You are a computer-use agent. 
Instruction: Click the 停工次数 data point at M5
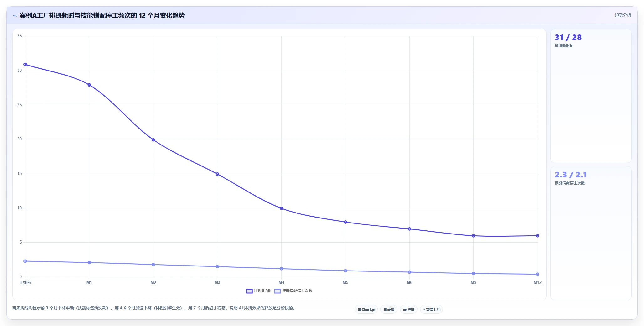(345, 271)
